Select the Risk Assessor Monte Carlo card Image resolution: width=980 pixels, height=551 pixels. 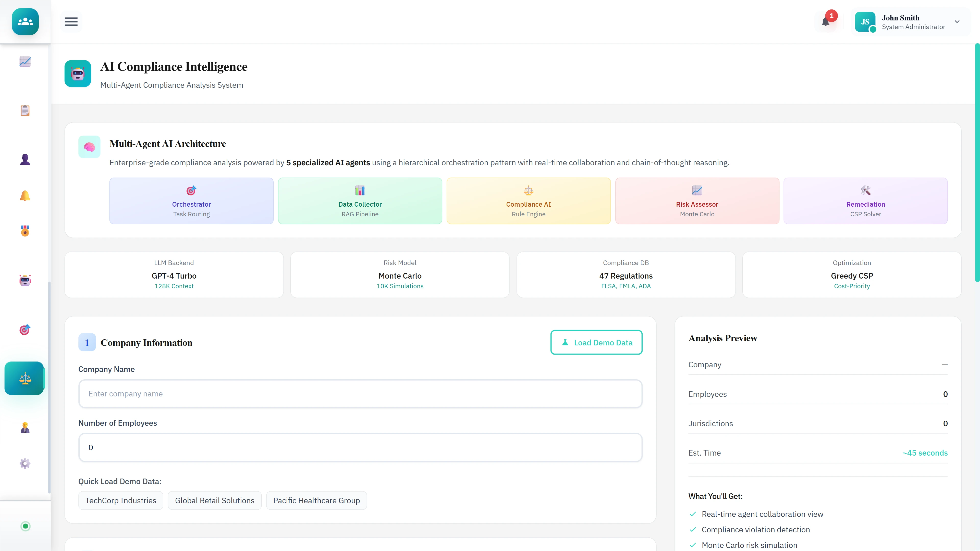pos(696,201)
